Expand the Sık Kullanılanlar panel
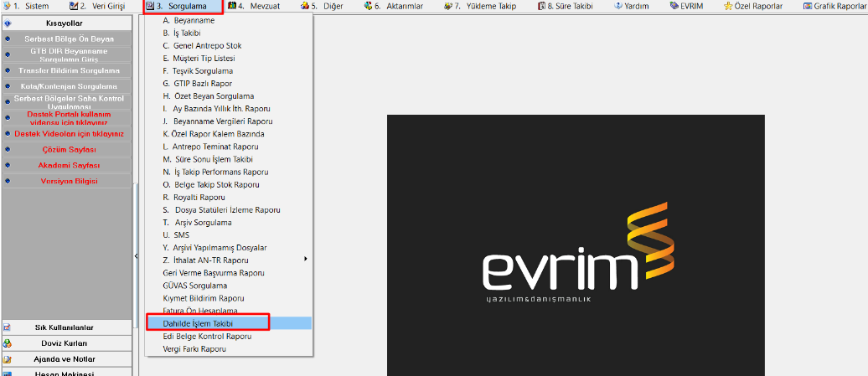Screen dimensions: 868x376 (66, 327)
